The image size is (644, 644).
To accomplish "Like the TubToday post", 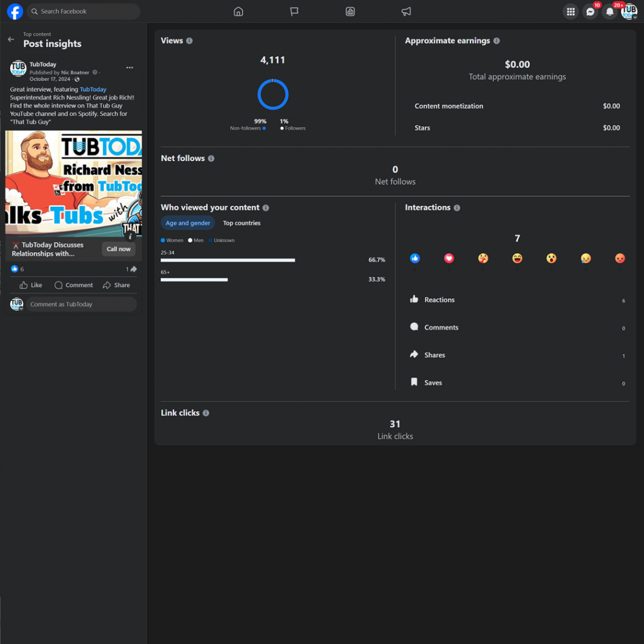I will (31, 285).
